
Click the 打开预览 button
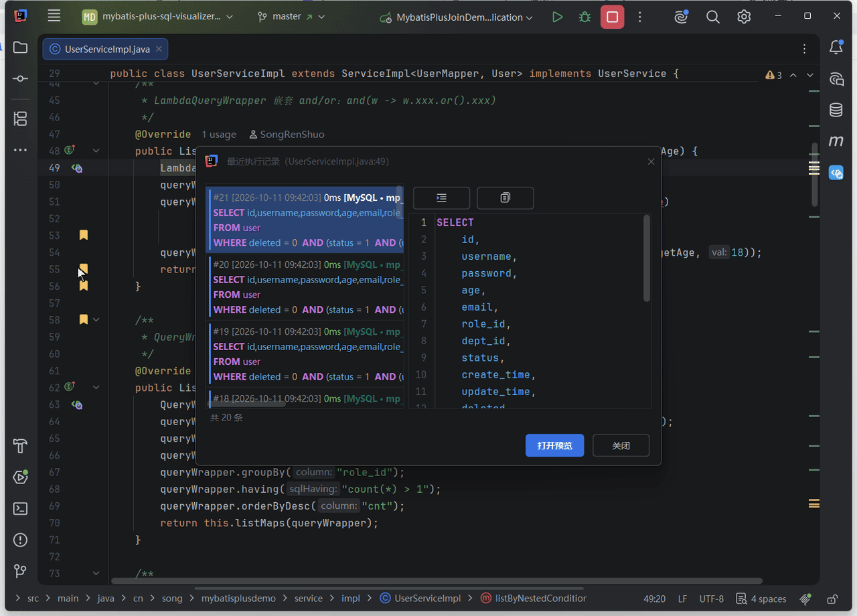coord(554,445)
